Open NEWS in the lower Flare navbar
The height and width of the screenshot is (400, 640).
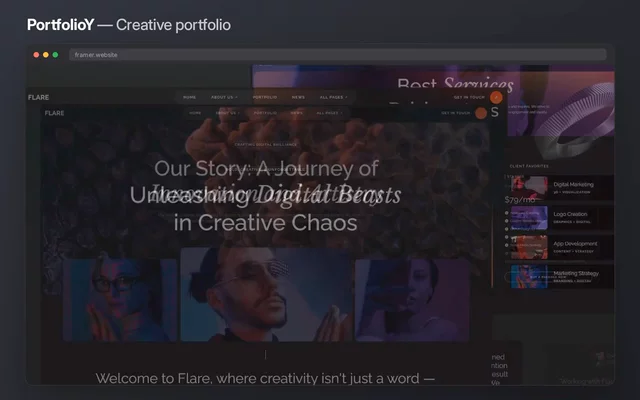[x=297, y=113]
